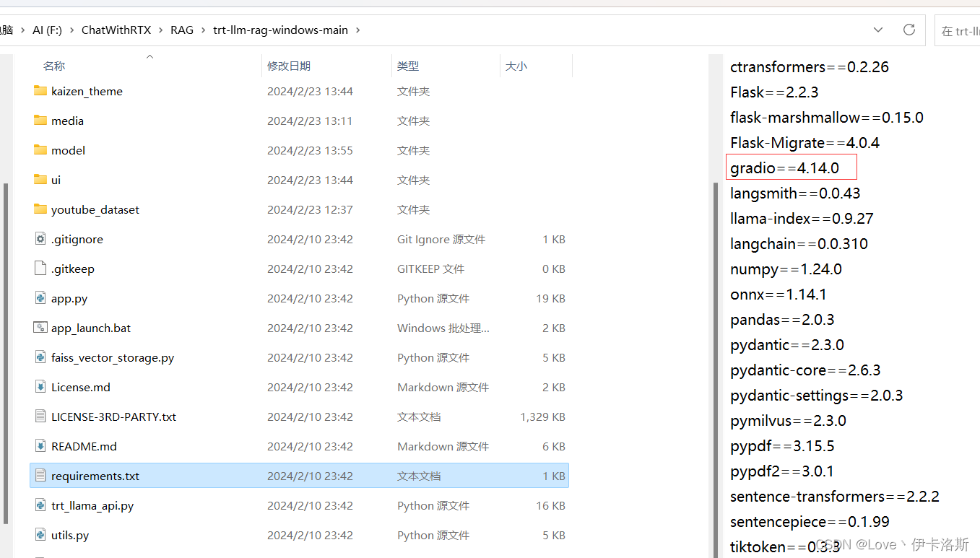980x558 pixels.
Task: Click the sentence-transformers==2.2.2 line
Action: [835, 497]
